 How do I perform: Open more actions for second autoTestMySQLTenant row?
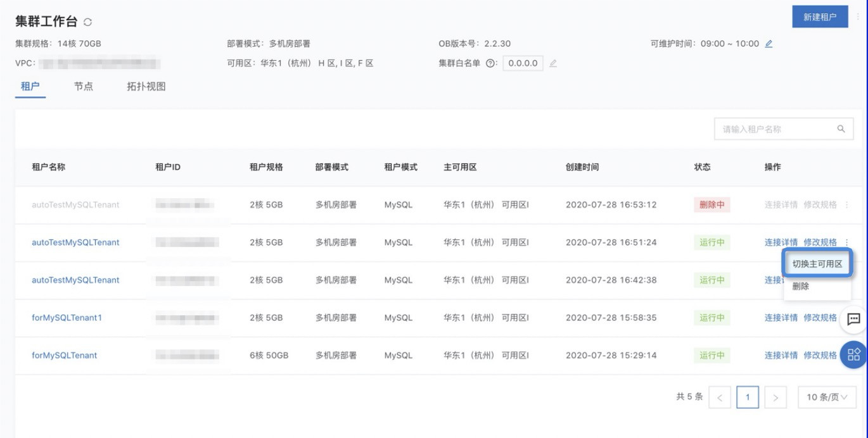pyautogui.click(x=847, y=242)
